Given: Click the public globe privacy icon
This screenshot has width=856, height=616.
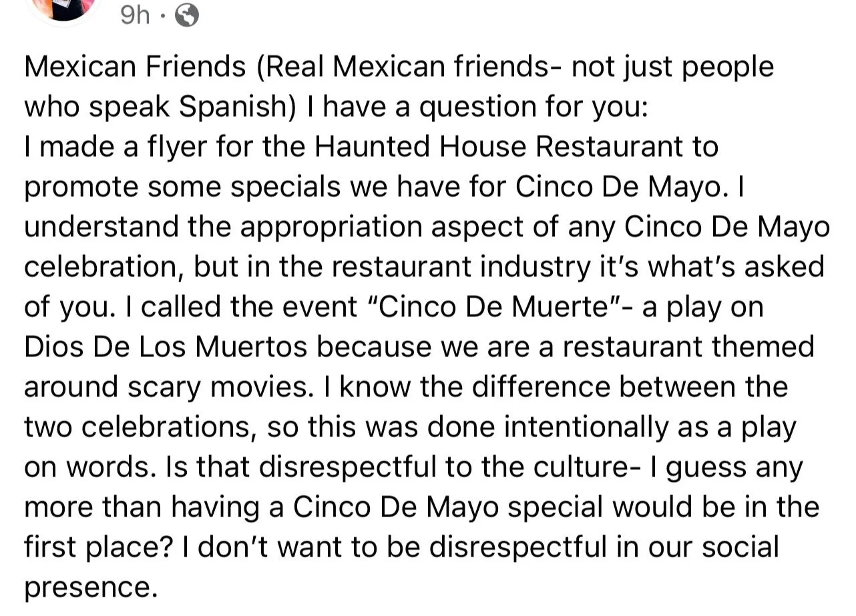Looking at the screenshot, I should point(186,15).
